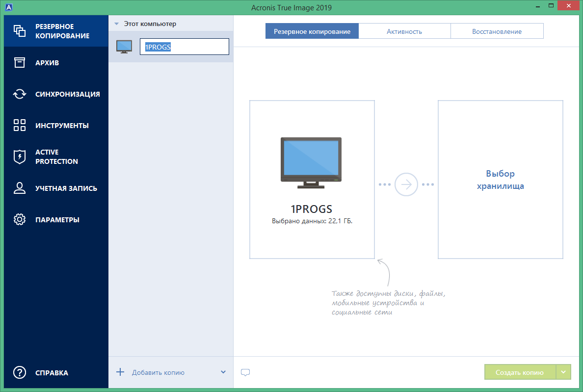Collapse the Этот компьютер group

point(117,23)
